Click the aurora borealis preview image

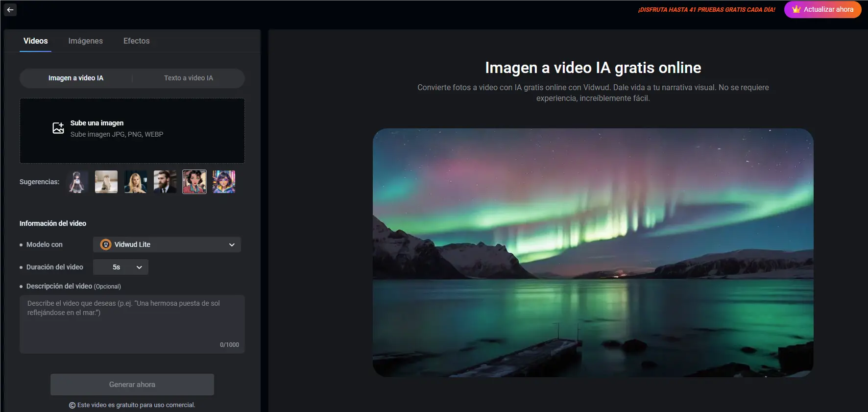[x=593, y=253]
